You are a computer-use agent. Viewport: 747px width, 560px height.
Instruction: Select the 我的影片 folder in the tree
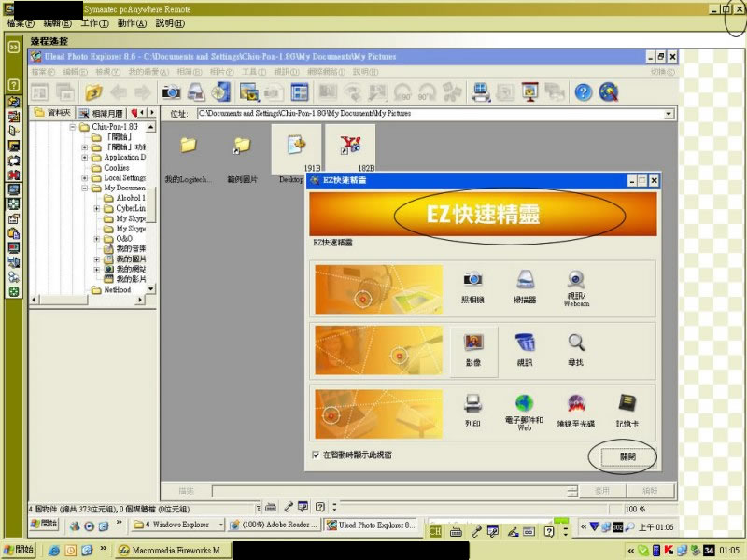click(125, 279)
